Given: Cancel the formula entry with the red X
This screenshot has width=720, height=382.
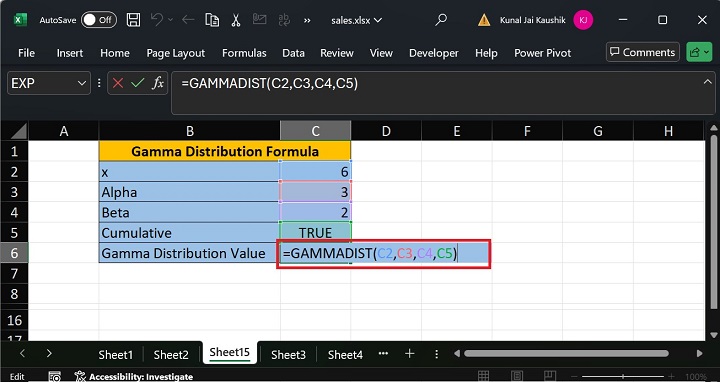Looking at the screenshot, I should click(x=118, y=83).
